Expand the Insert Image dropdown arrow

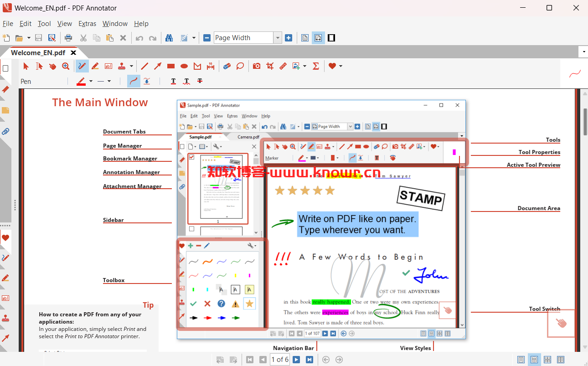[x=304, y=66]
